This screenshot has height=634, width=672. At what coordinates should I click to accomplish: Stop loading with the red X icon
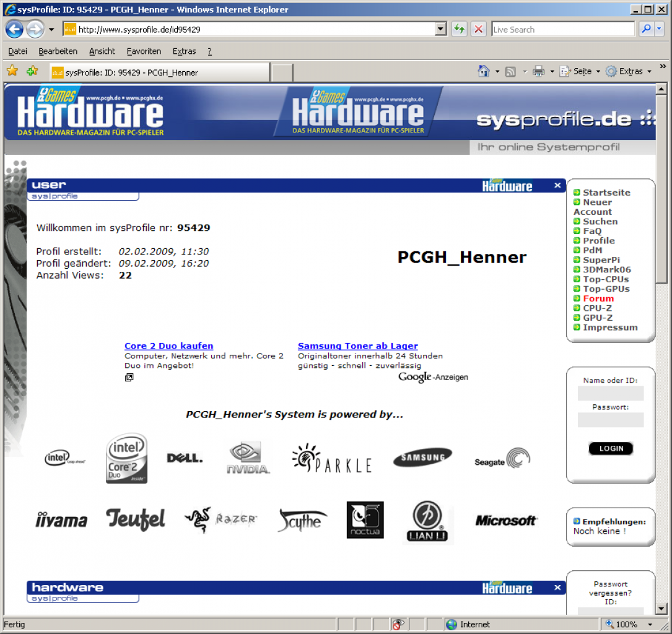[478, 29]
